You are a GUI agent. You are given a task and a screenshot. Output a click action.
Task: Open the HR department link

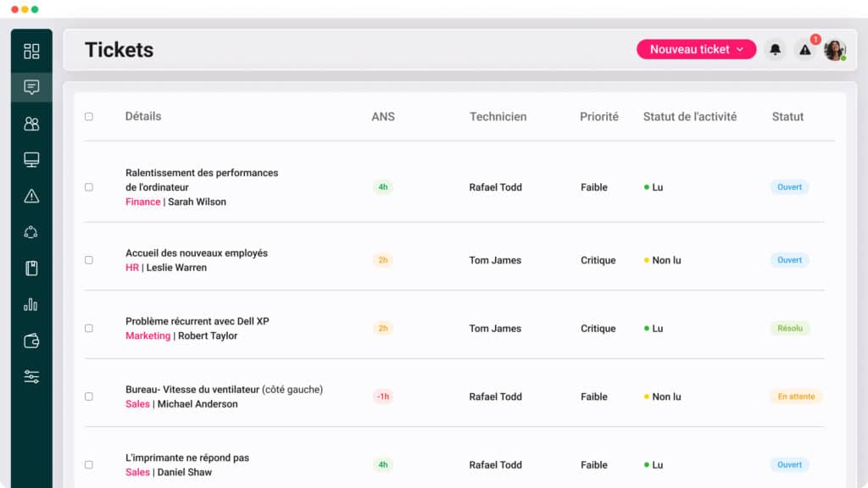click(131, 268)
